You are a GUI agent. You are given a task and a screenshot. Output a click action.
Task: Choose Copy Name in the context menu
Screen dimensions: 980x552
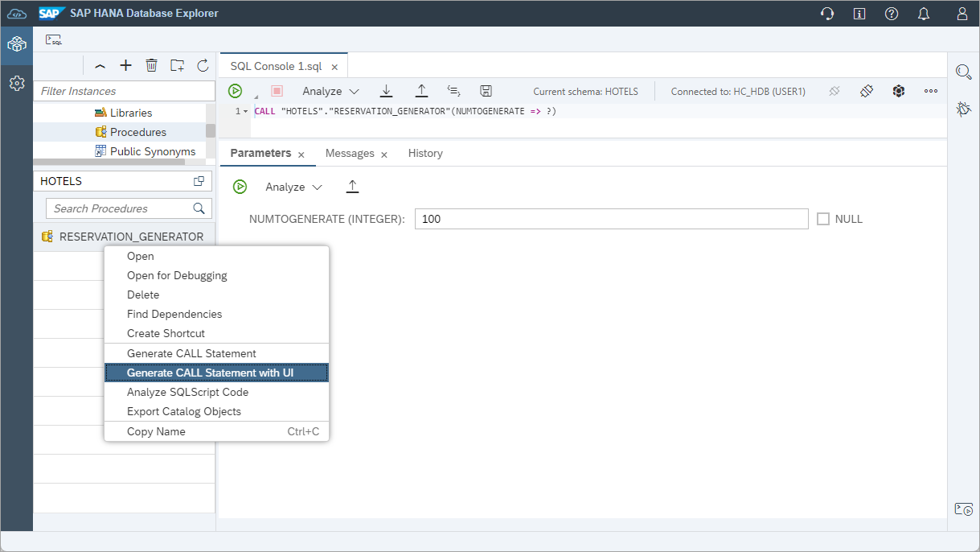tap(216, 431)
